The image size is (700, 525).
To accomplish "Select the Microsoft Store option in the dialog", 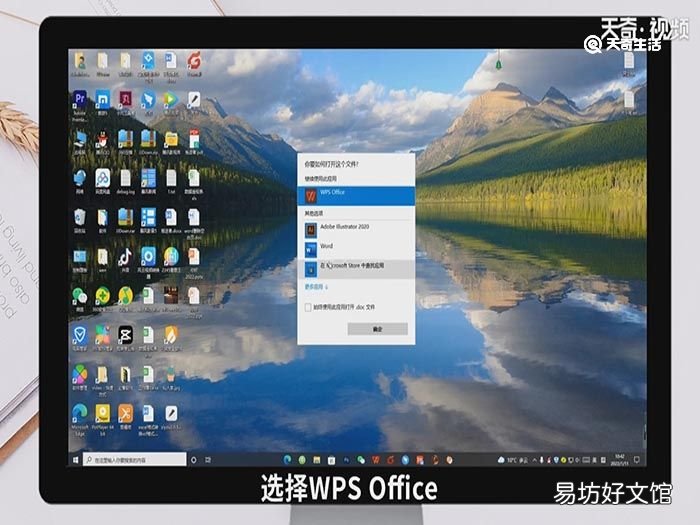I will click(x=356, y=269).
